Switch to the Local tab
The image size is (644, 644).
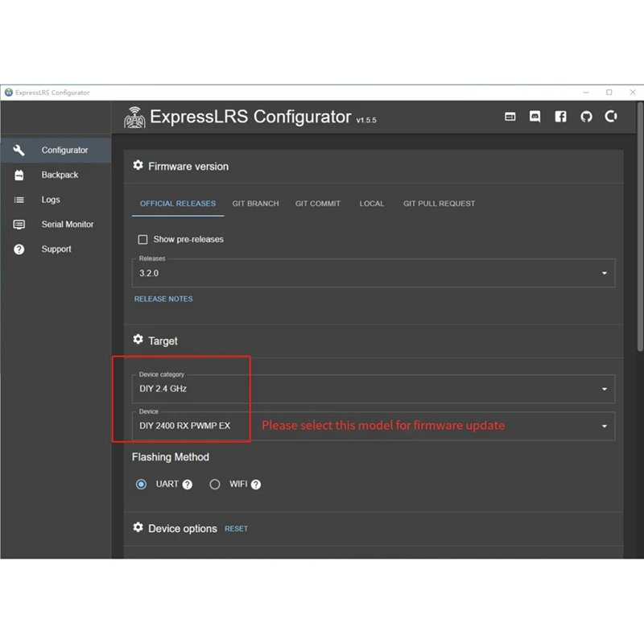(371, 204)
